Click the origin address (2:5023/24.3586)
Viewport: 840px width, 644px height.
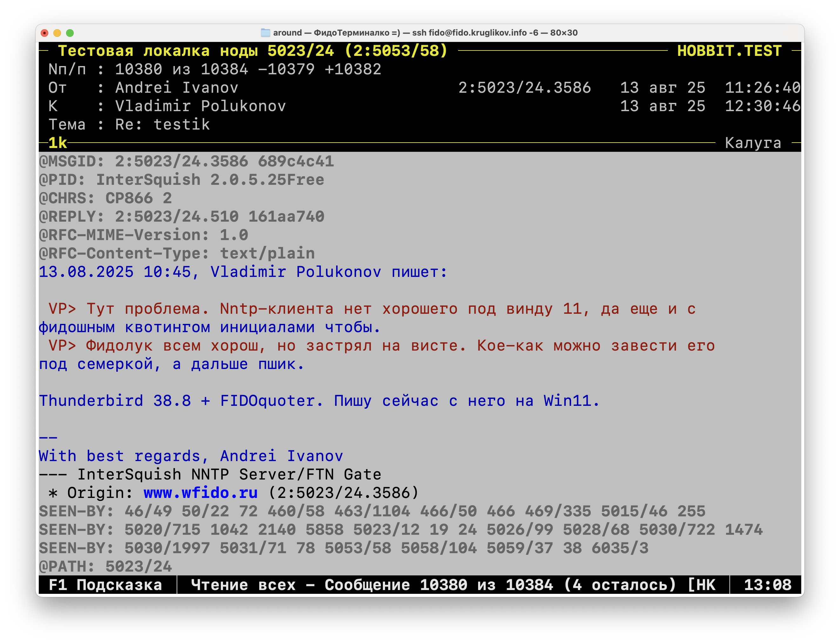[x=343, y=493]
